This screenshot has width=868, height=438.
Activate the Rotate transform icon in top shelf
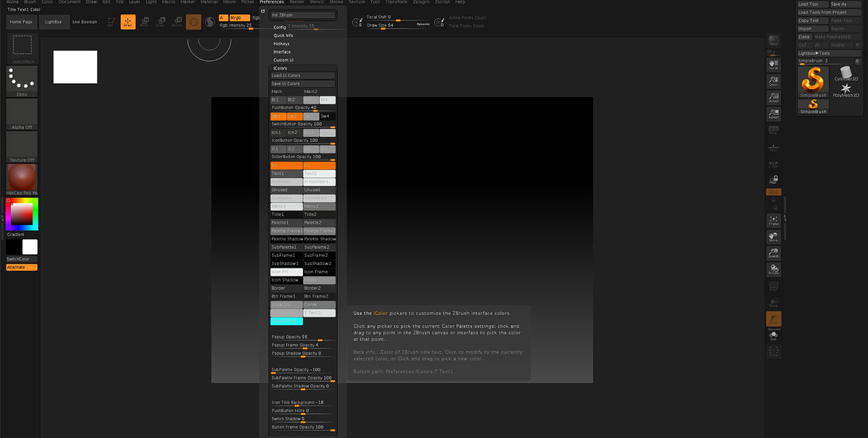point(177,22)
